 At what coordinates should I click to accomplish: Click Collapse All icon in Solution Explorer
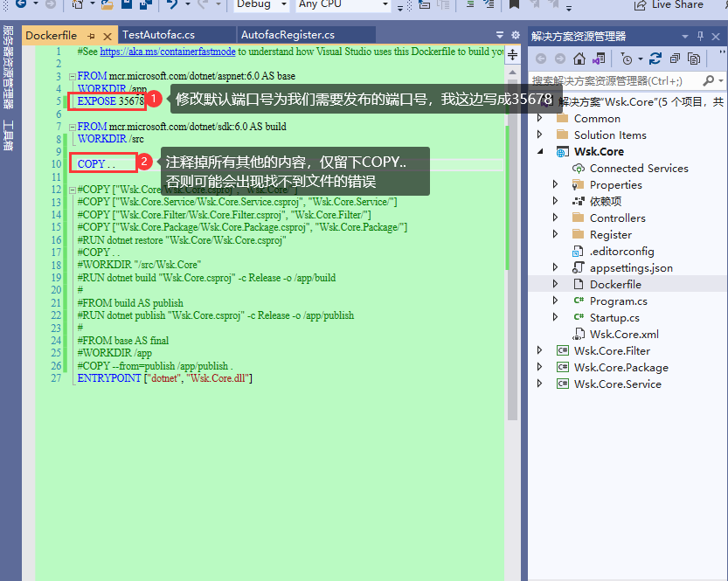(x=675, y=59)
